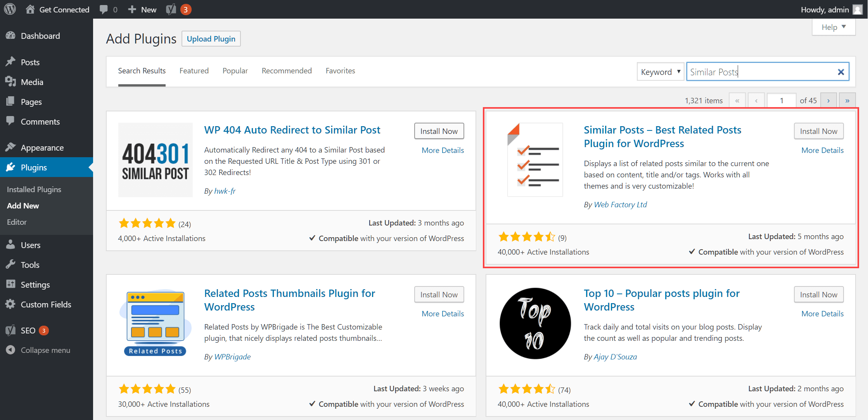Click the Comments speech icon in sidebar

tap(10, 121)
